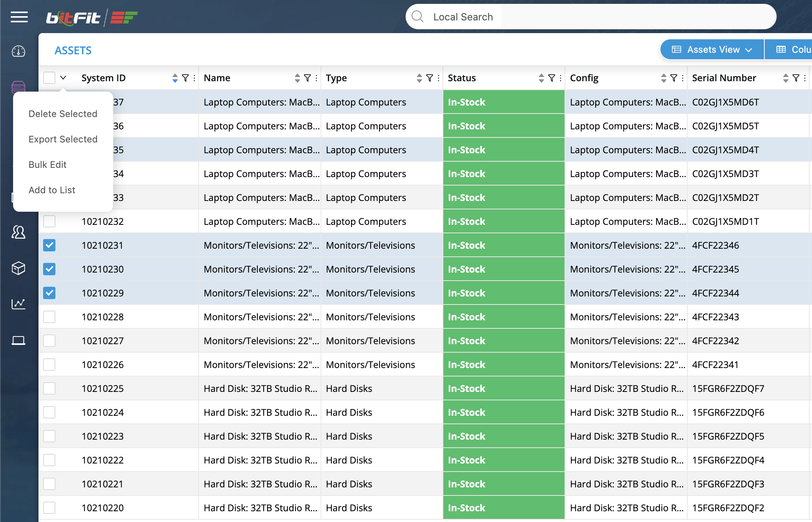Image resolution: width=812 pixels, height=522 pixels.
Task: Select the checkbox for asset 10210228
Action: (49, 317)
